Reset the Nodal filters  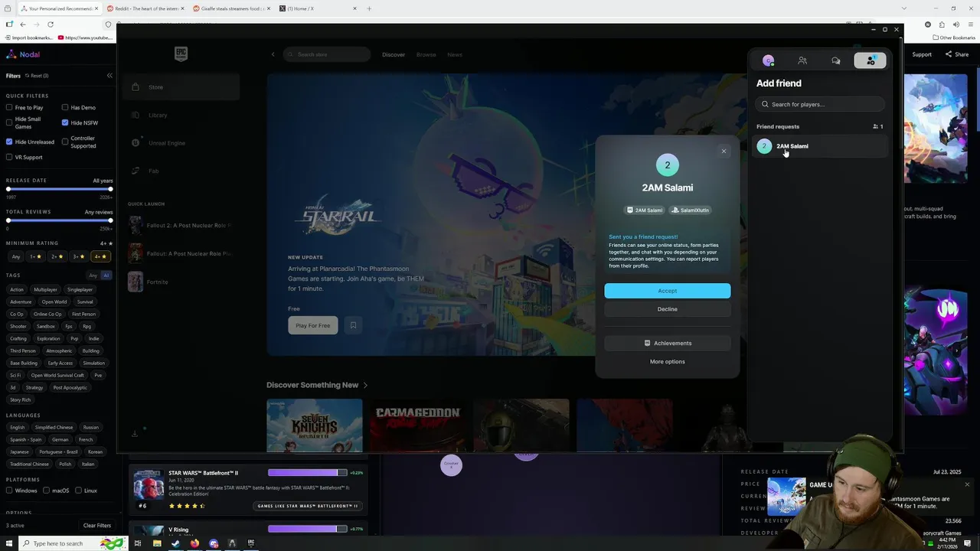tap(37, 76)
